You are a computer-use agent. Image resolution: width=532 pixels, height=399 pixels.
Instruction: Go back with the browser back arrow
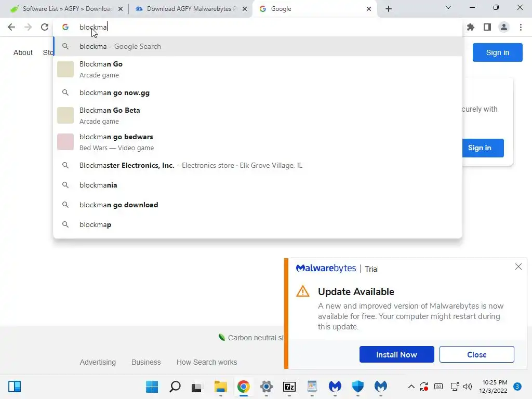(11, 27)
